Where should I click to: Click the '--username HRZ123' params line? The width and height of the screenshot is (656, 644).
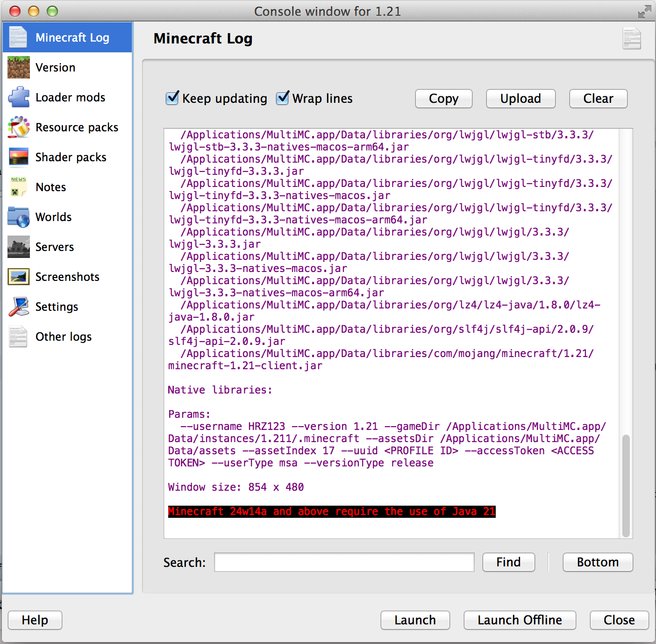pos(393,426)
